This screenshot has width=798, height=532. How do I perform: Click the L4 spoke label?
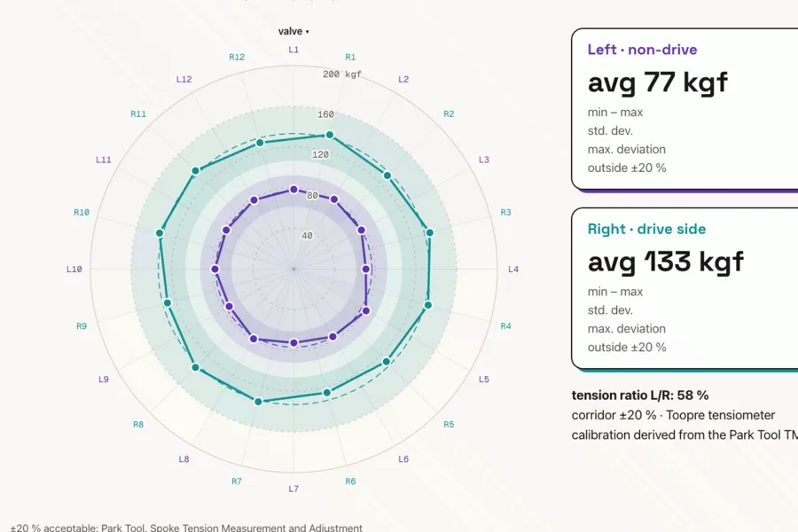coord(513,269)
